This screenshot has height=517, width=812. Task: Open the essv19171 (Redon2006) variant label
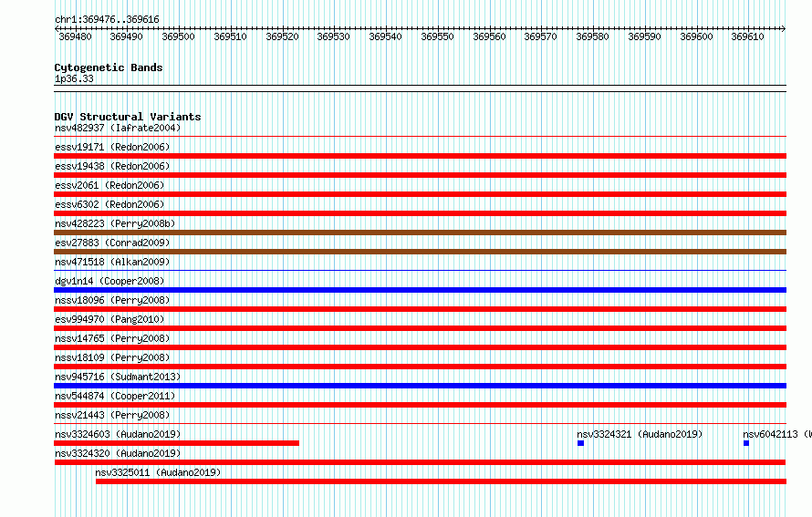point(112,147)
